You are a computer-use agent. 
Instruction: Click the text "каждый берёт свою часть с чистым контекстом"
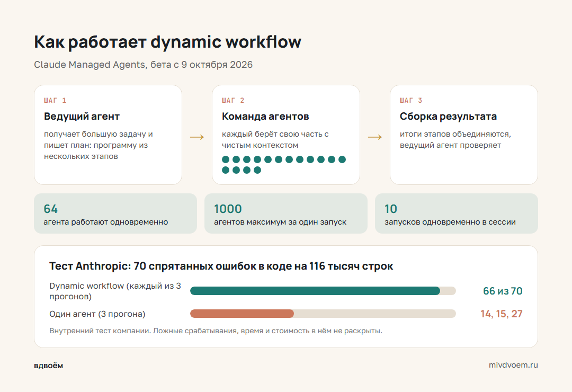275,139
